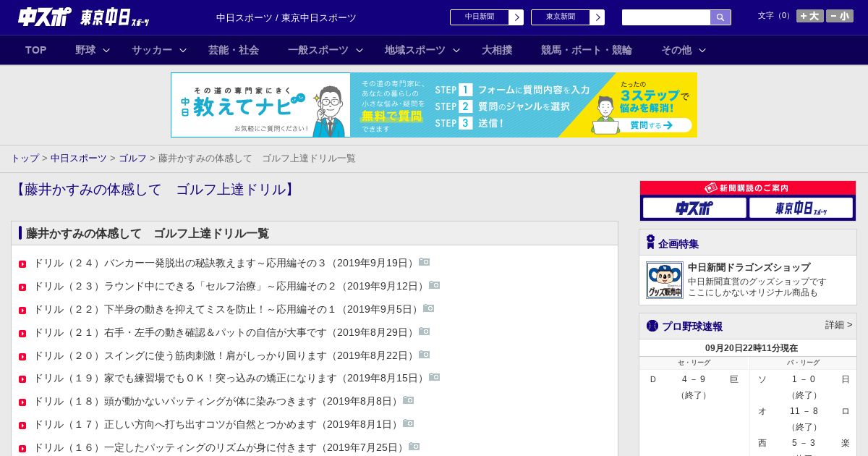This screenshot has height=456, width=868.
Task: Click the プロ野球速報 baseball icon
Action: tap(652, 326)
